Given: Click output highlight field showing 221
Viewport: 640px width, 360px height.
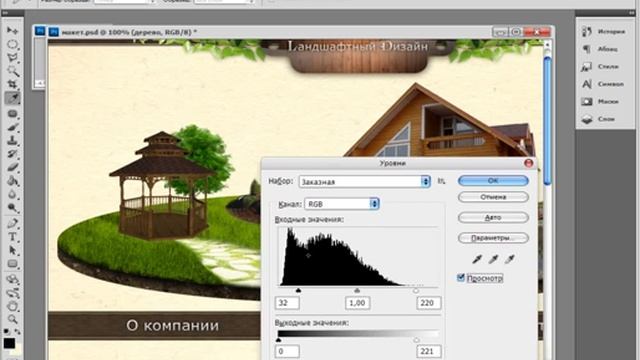Looking at the screenshot, I should (x=428, y=351).
